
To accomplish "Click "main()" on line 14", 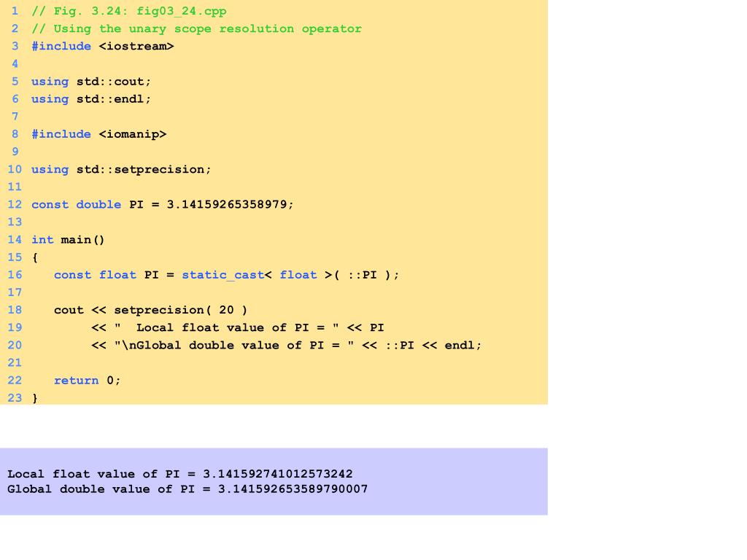I will (82, 239).
